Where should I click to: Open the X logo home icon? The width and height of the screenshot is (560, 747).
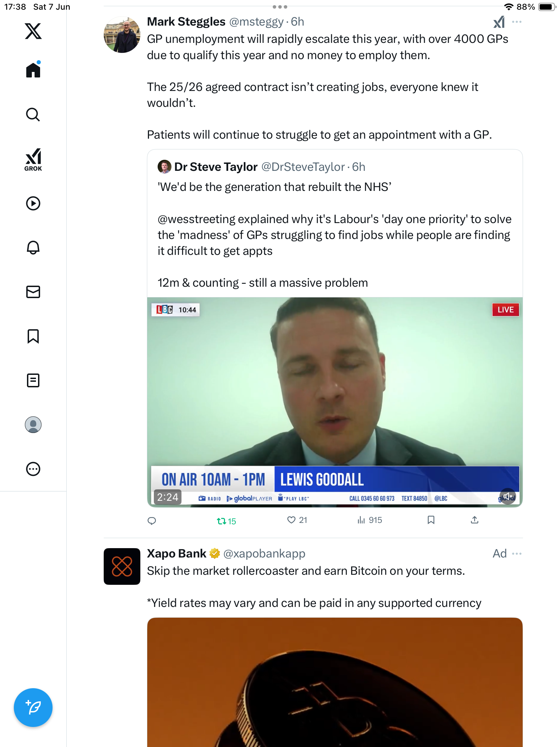(33, 31)
